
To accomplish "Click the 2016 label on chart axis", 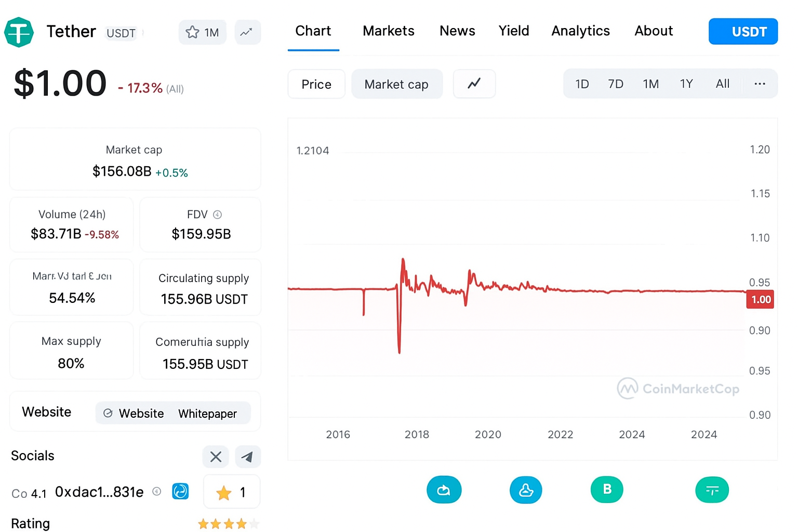I will [x=338, y=434].
